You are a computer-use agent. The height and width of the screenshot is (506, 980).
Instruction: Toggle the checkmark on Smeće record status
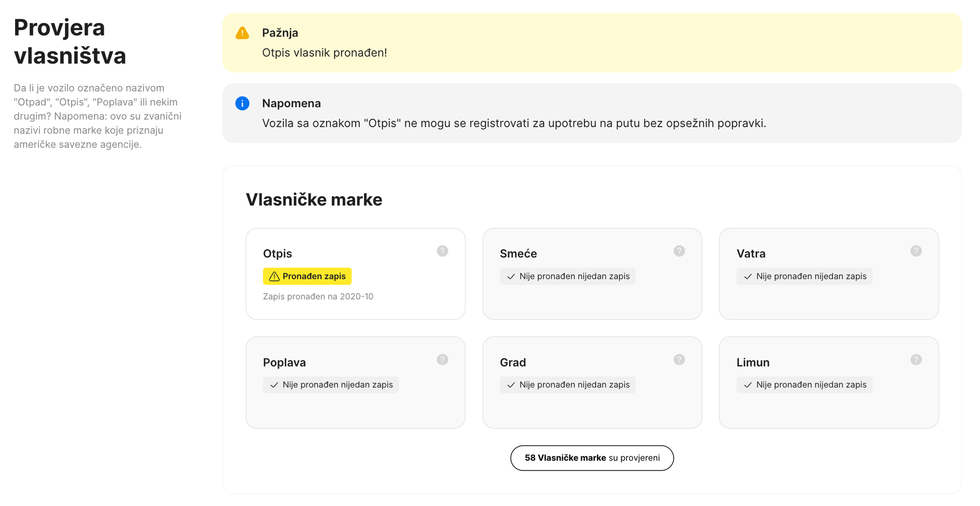[511, 277]
